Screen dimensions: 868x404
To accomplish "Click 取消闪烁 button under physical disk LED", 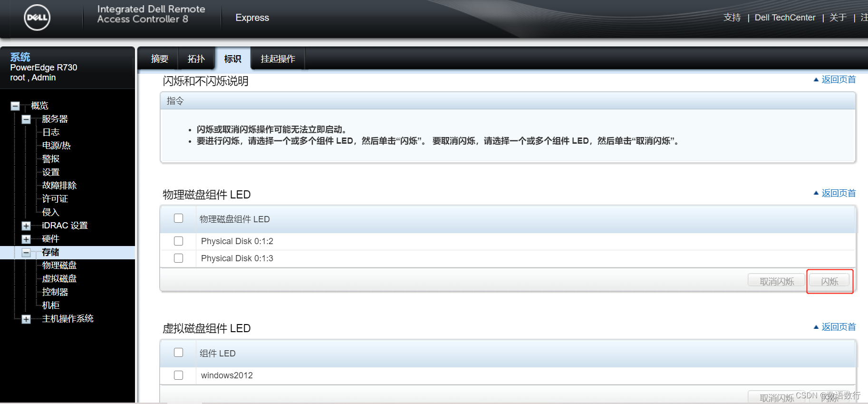I will [x=776, y=281].
